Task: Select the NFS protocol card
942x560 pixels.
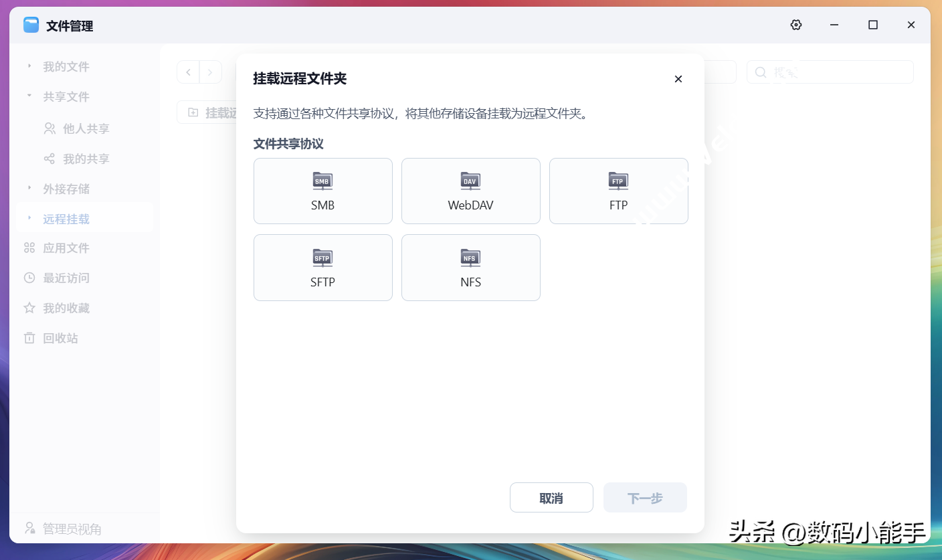Action: click(x=471, y=268)
